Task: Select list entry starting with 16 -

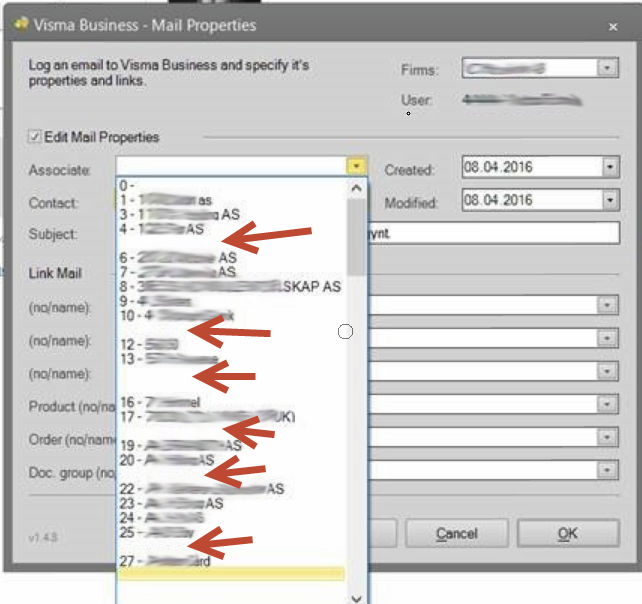Action: pos(232,402)
